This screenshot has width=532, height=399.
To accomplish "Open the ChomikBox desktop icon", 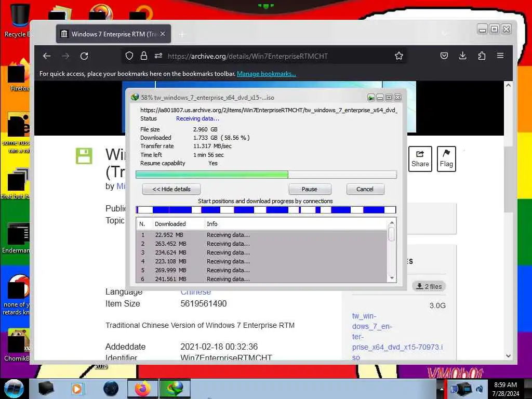I will pos(17,345).
